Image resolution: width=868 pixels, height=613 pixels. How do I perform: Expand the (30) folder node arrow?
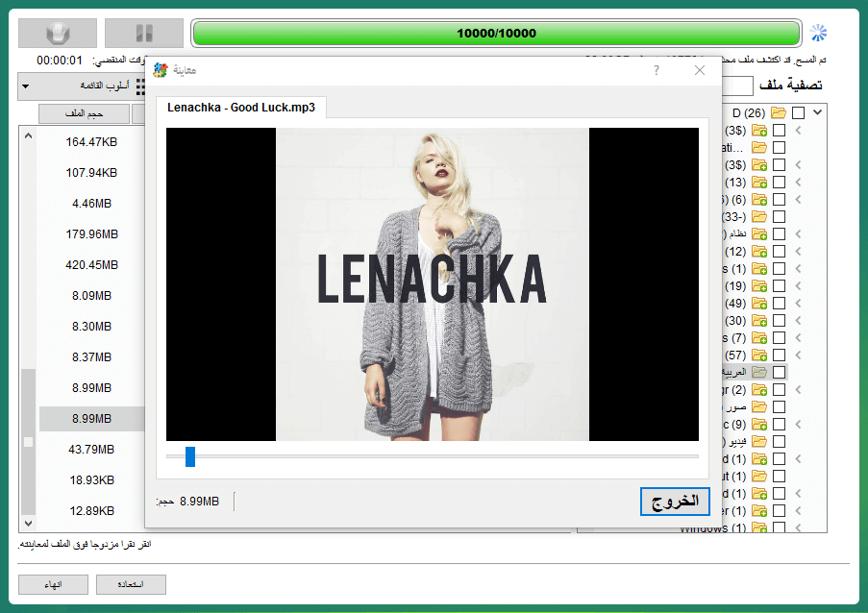798,320
